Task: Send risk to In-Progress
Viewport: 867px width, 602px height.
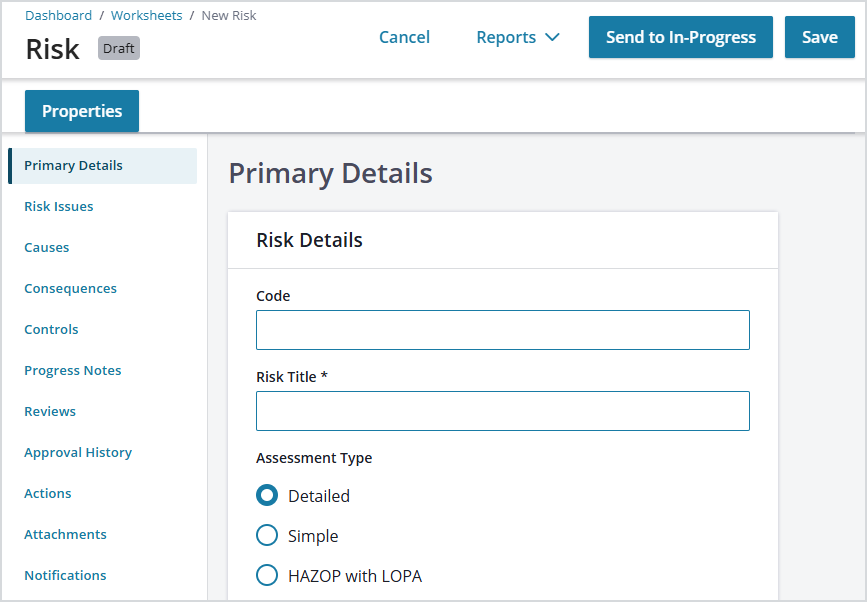Action: (x=681, y=37)
